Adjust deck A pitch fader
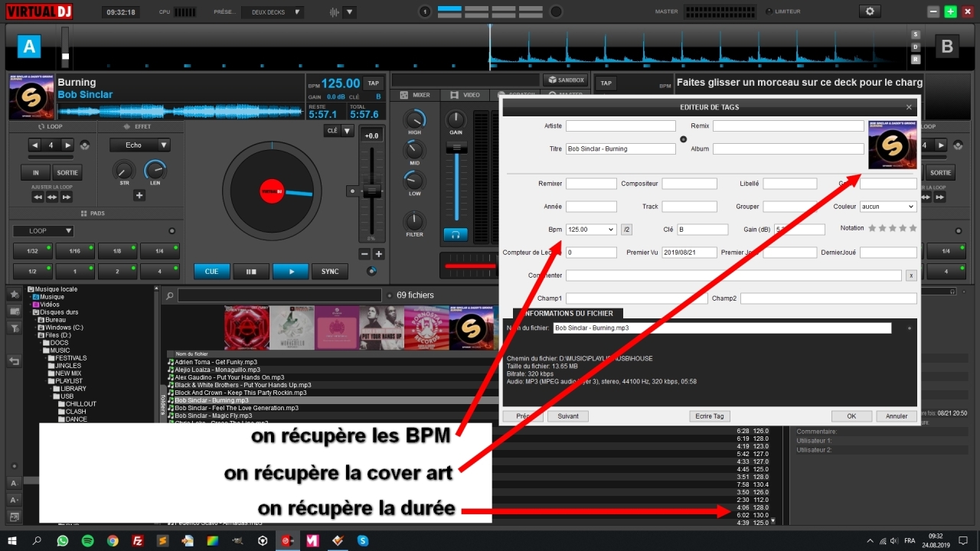 (372, 190)
